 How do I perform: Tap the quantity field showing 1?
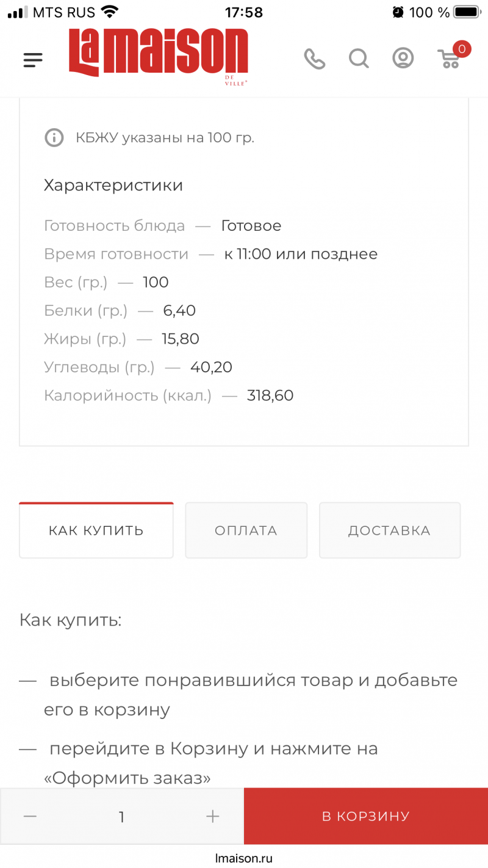coord(121,817)
